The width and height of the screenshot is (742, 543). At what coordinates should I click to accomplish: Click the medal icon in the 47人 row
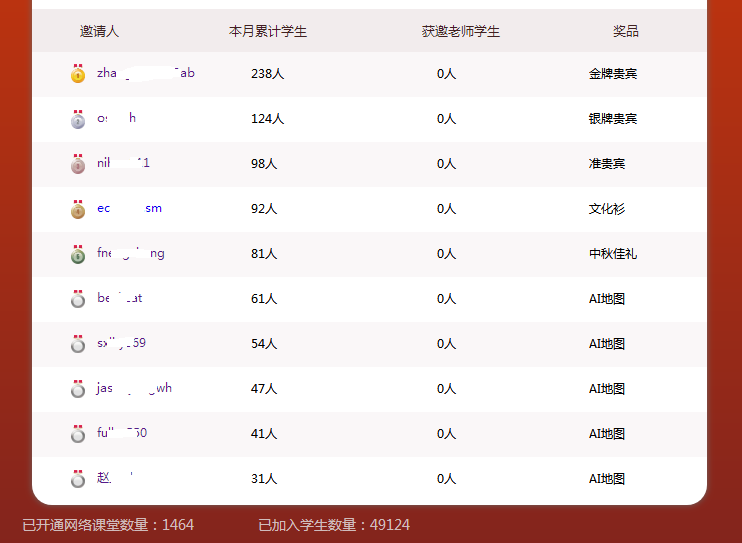78,389
